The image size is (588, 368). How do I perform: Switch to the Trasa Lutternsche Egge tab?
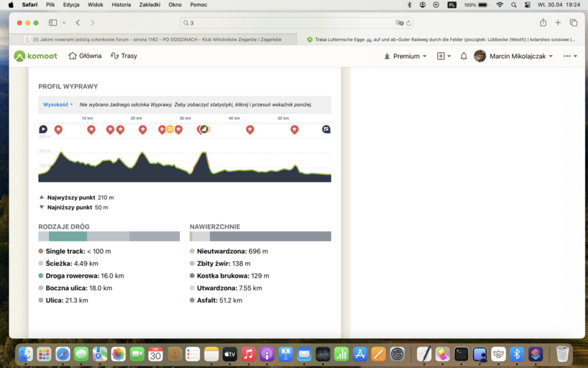coord(441,39)
